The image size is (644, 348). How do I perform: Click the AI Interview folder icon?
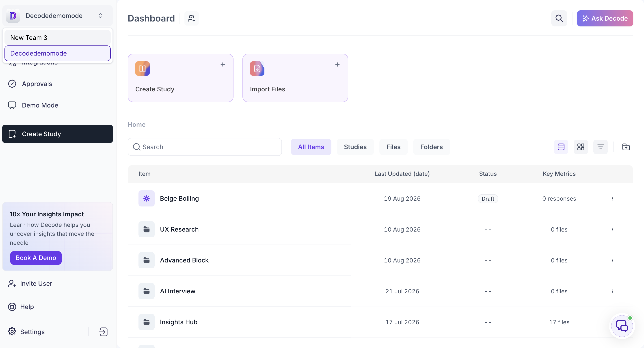pos(147,291)
